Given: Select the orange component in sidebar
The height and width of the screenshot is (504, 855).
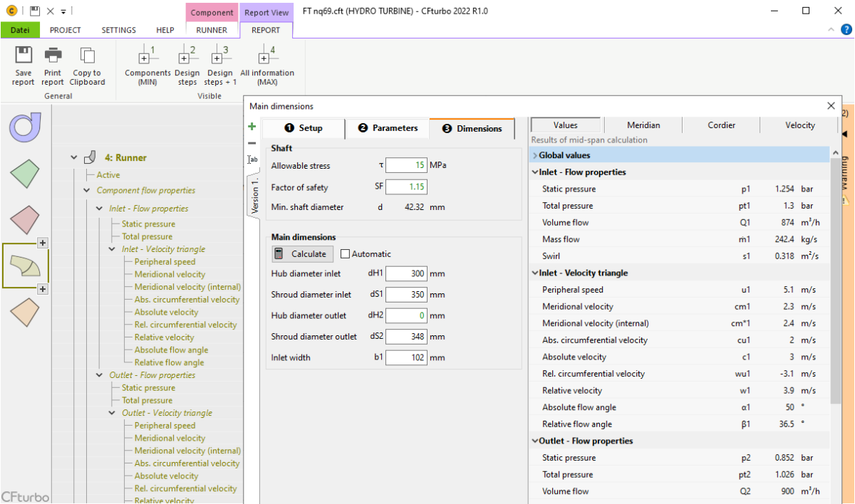Looking at the screenshot, I should (25, 313).
